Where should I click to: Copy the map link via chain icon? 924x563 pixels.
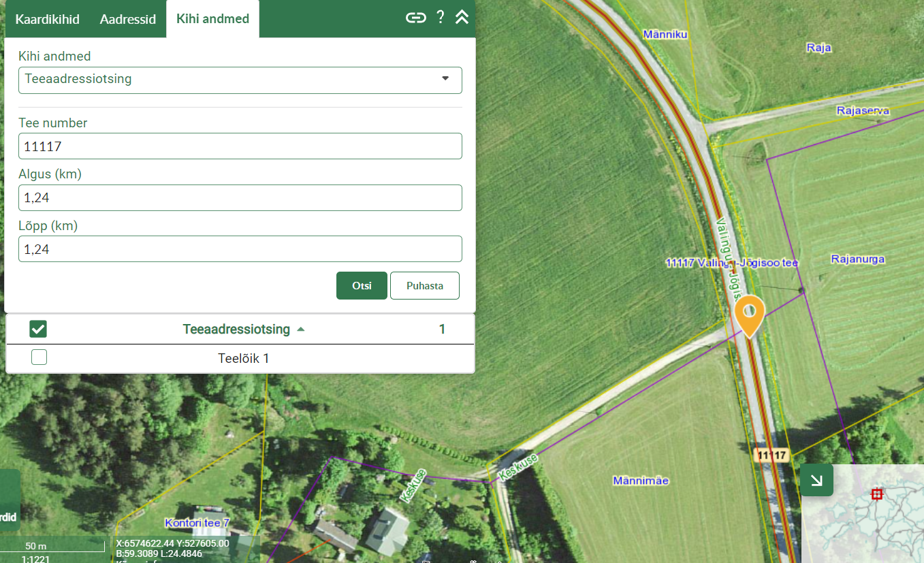click(415, 18)
